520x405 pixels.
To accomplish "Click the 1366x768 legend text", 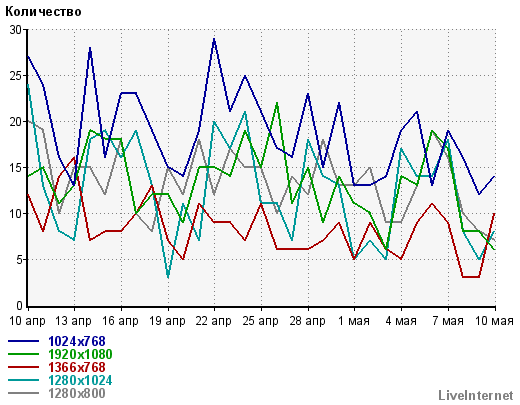I will [x=77, y=367].
